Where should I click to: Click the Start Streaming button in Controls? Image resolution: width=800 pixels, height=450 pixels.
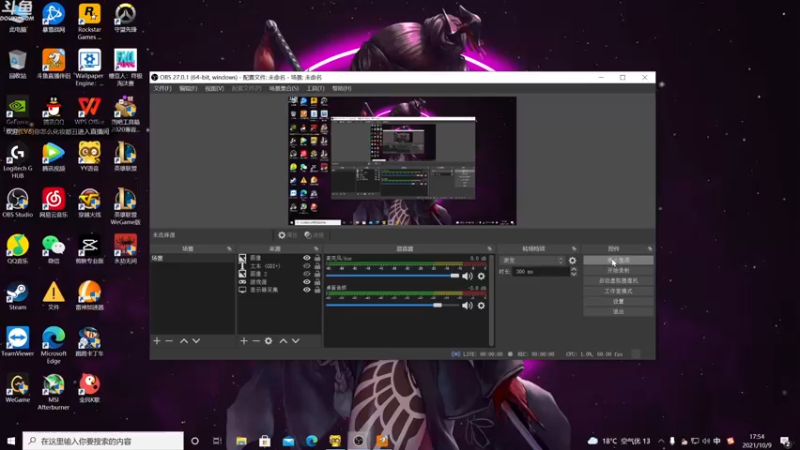coord(618,260)
